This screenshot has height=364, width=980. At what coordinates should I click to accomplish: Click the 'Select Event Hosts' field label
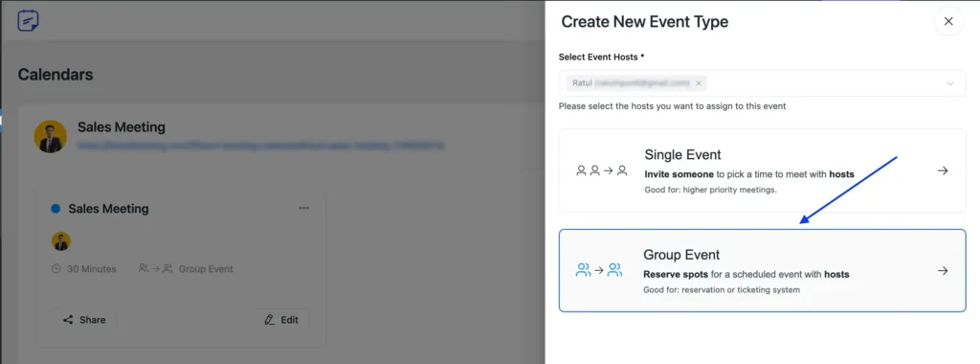coord(601,57)
